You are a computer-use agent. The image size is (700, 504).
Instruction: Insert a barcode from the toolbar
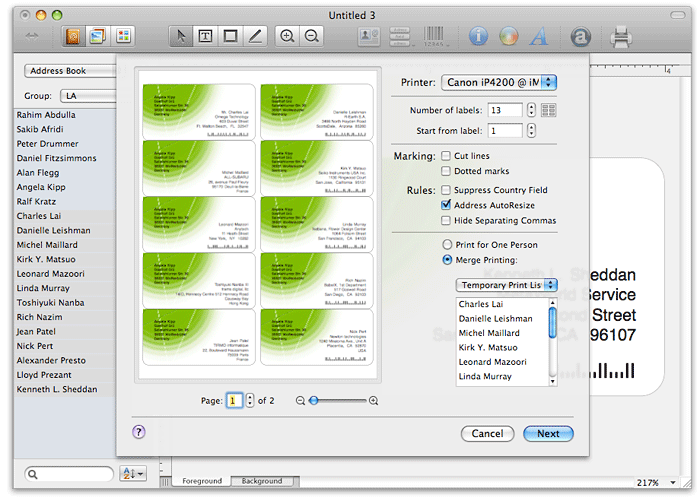[x=434, y=36]
